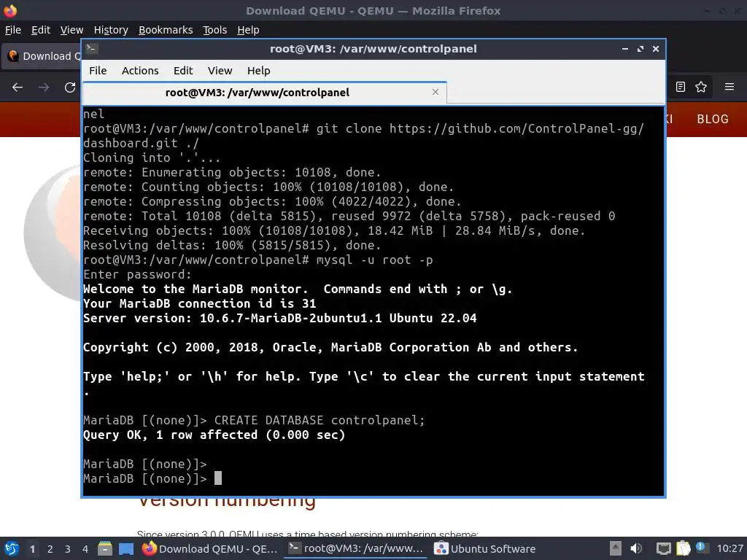
Task: Switch to Ubuntu Software in the taskbar
Action: (x=485, y=548)
